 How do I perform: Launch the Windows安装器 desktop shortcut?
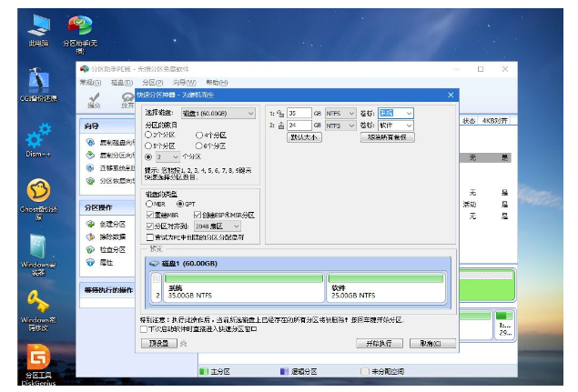coord(38,255)
